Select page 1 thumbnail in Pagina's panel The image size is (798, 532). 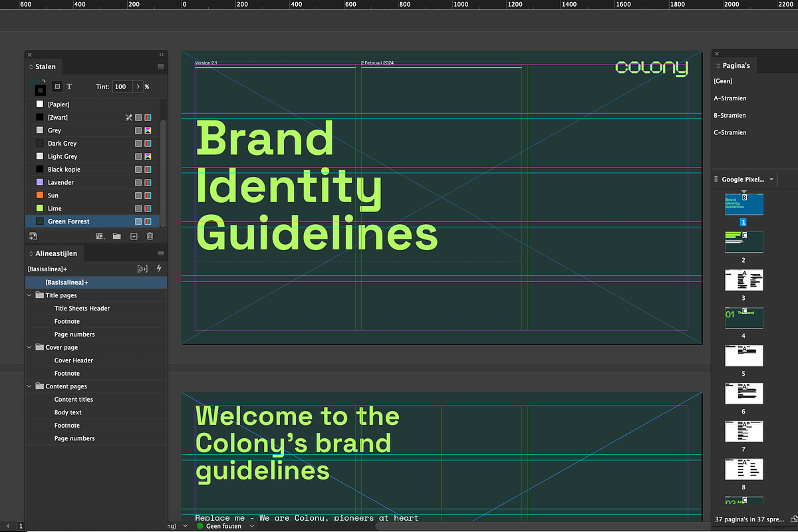pyautogui.click(x=743, y=204)
